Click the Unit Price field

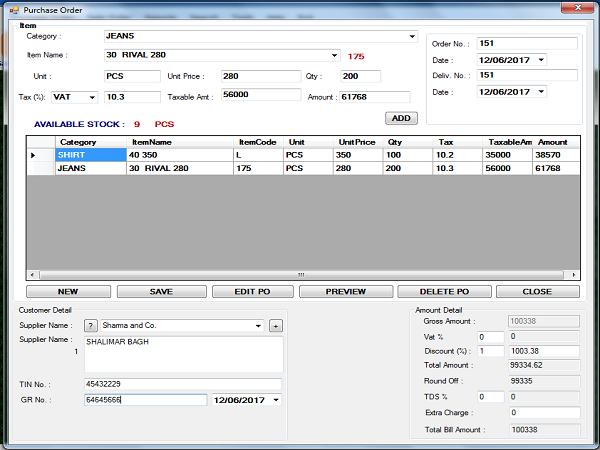[261, 76]
